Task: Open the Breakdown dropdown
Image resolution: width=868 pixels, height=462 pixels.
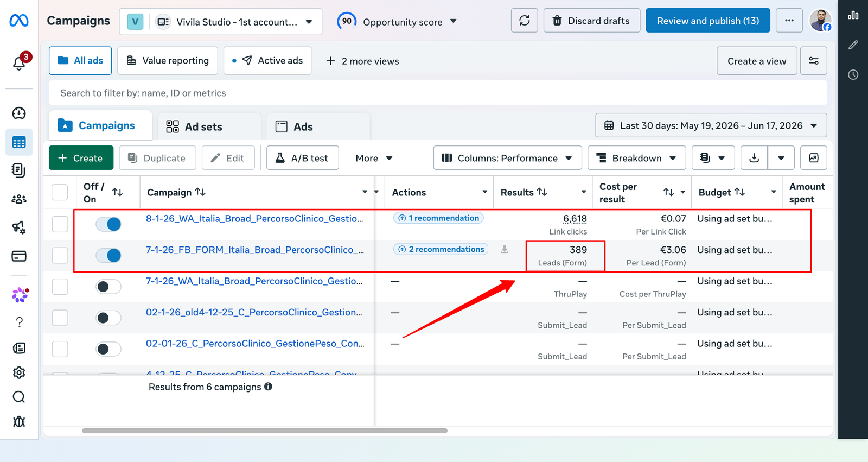Action: click(x=636, y=158)
